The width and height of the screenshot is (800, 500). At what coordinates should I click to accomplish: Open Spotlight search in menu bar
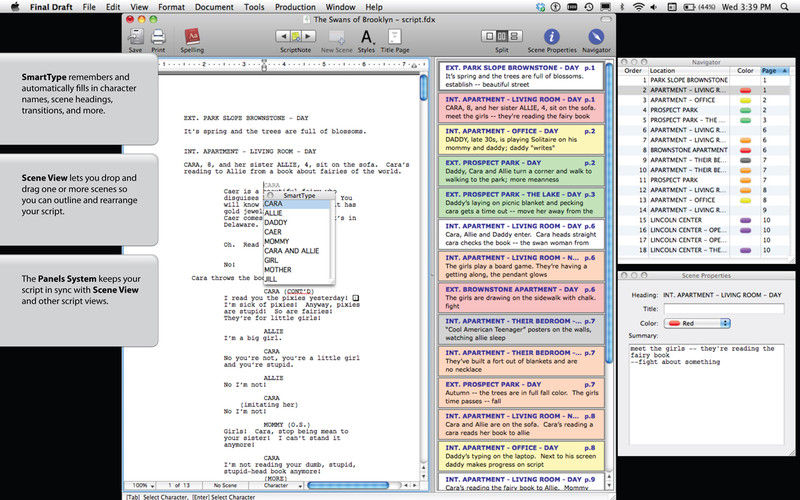(x=784, y=7)
